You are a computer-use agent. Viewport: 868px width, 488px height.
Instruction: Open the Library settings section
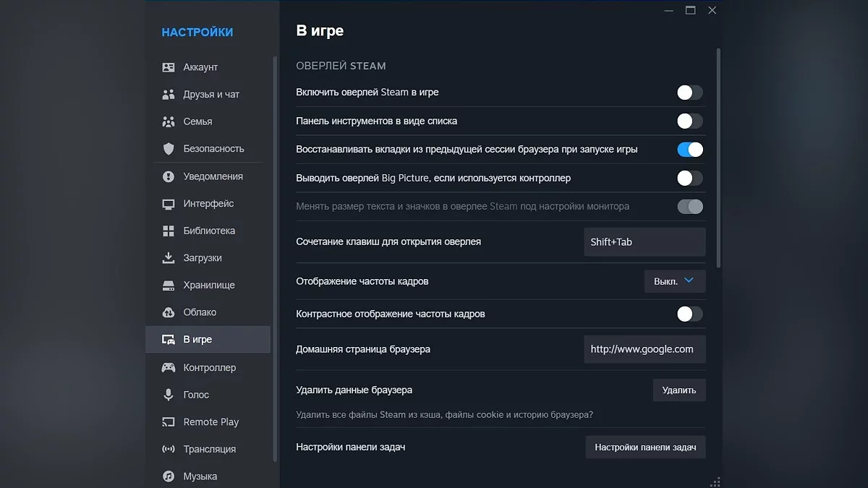[x=209, y=231]
